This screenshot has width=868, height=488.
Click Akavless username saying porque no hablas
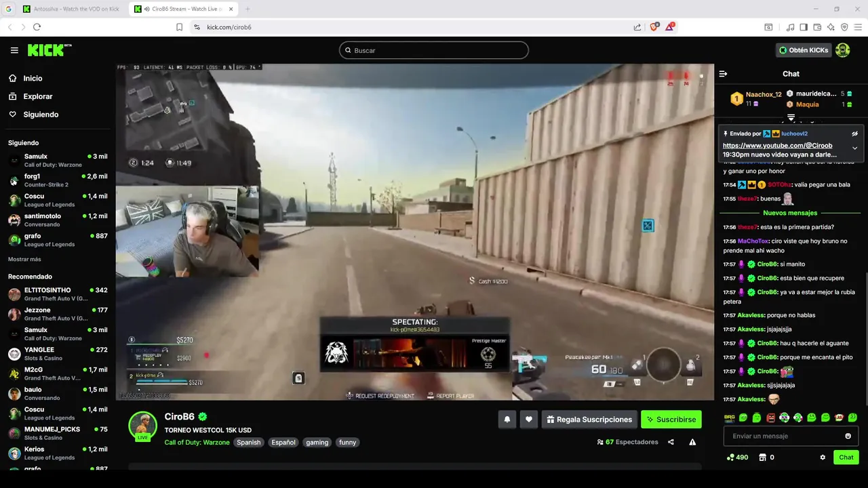(752, 315)
